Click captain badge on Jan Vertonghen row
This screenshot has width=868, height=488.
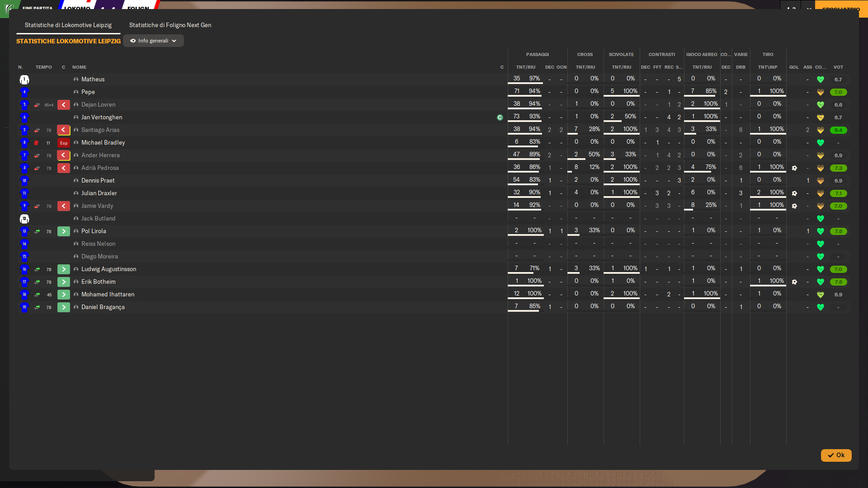click(x=500, y=117)
